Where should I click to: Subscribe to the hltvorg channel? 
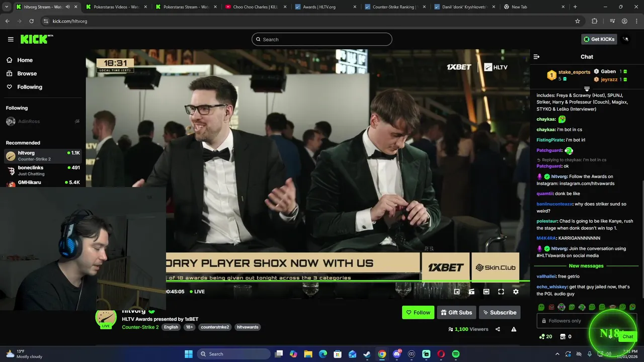click(500, 312)
